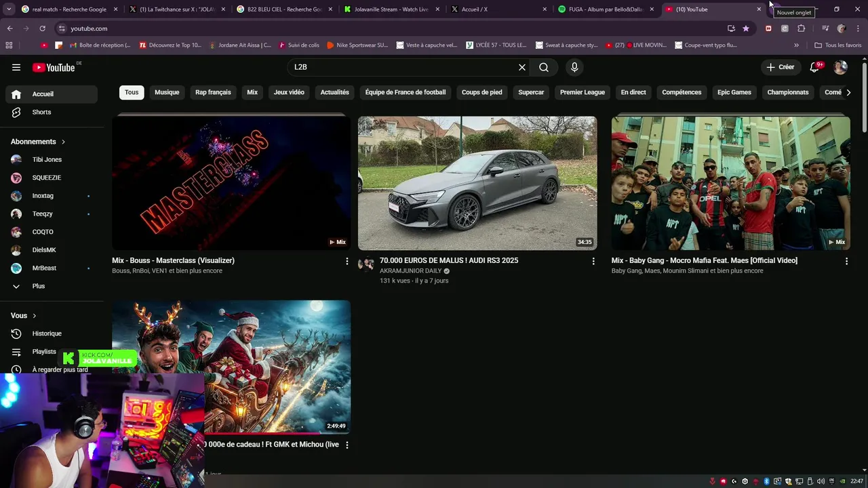Open Historique in sidebar
This screenshot has width=868, height=488.
52,333
